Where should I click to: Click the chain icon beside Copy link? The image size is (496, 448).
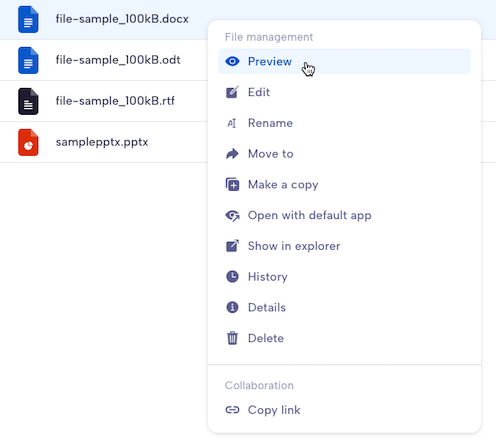(232, 410)
